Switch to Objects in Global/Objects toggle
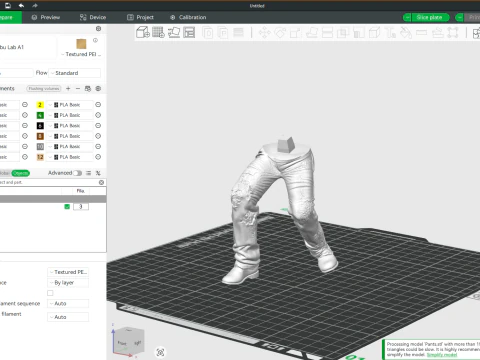The height and width of the screenshot is (360, 480). pyautogui.click(x=20, y=173)
